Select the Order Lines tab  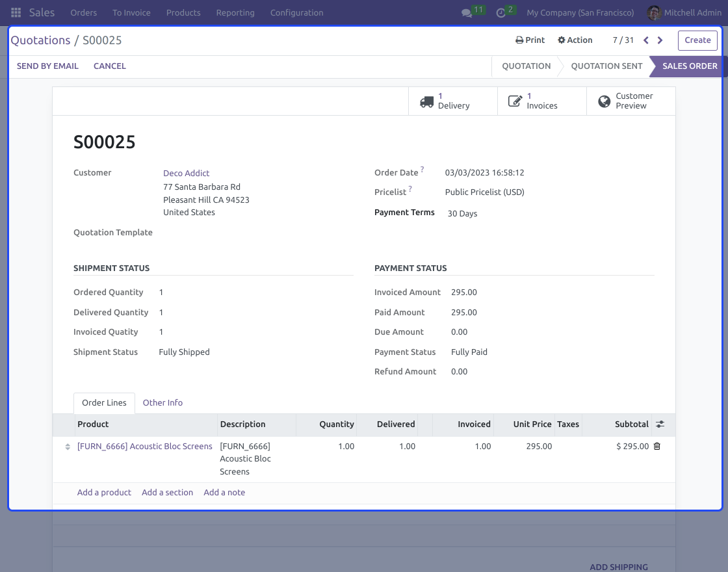point(104,403)
